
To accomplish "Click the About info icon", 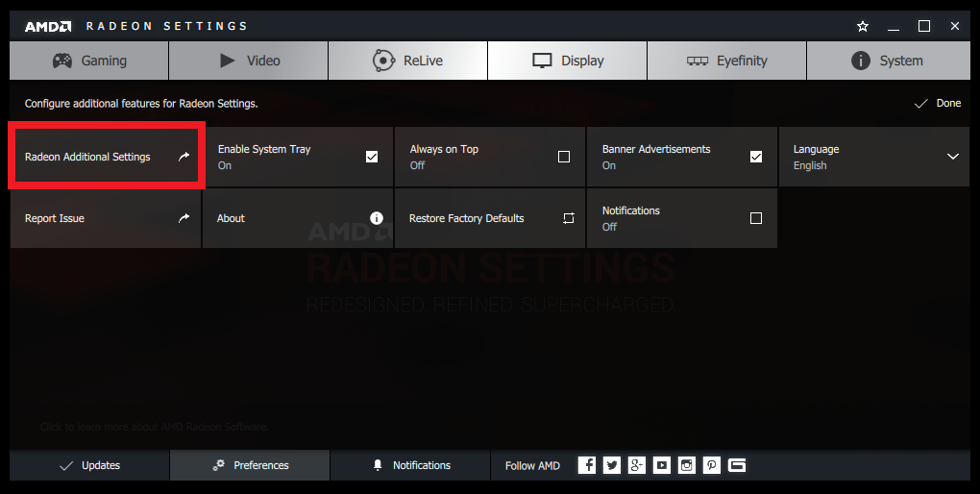I will (x=377, y=217).
